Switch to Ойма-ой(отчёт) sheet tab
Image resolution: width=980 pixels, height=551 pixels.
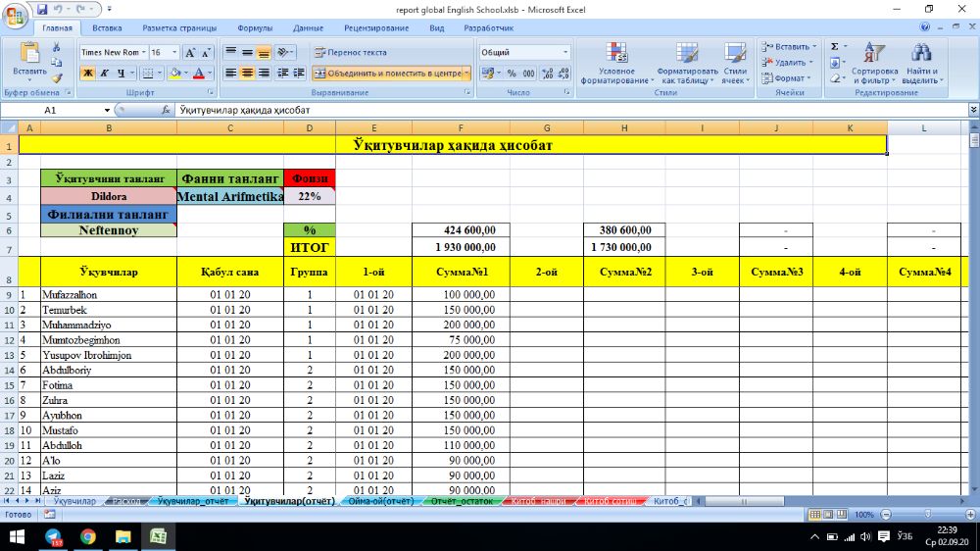point(380,502)
